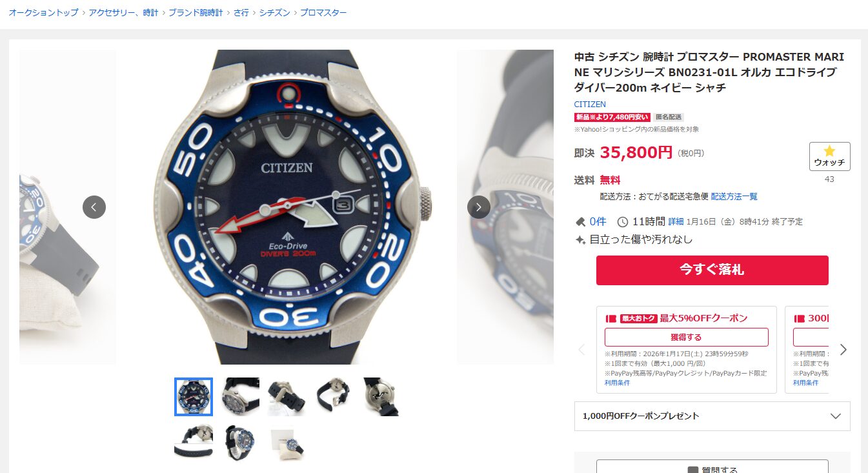Show the previous product image arrow
Screen dimensions: 868x473
pos(94,207)
